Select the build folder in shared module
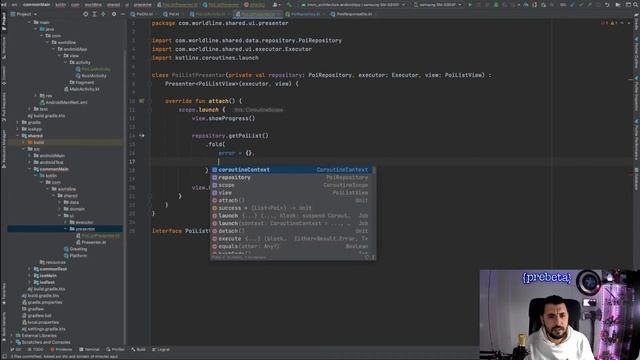The image size is (640, 360). coord(36,142)
